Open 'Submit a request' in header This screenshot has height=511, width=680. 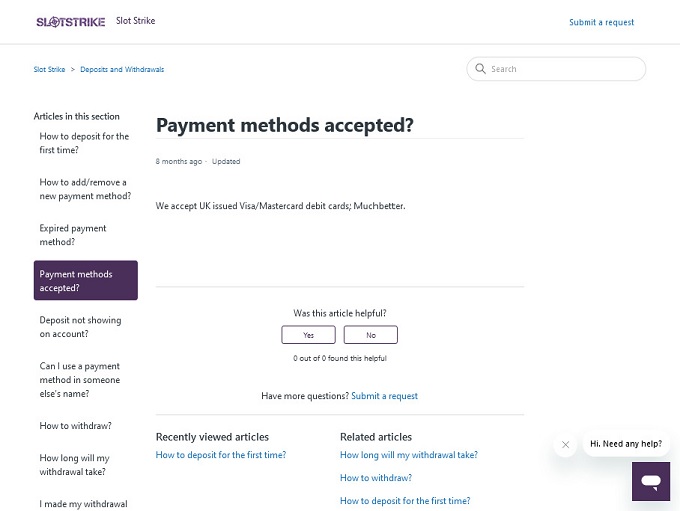click(x=601, y=22)
